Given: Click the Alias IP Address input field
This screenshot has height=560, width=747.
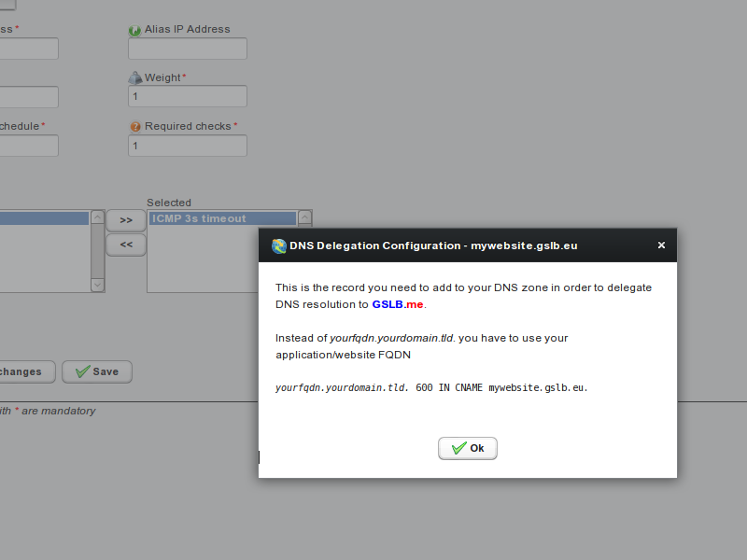Looking at the screenshot, I should point(188,49).
